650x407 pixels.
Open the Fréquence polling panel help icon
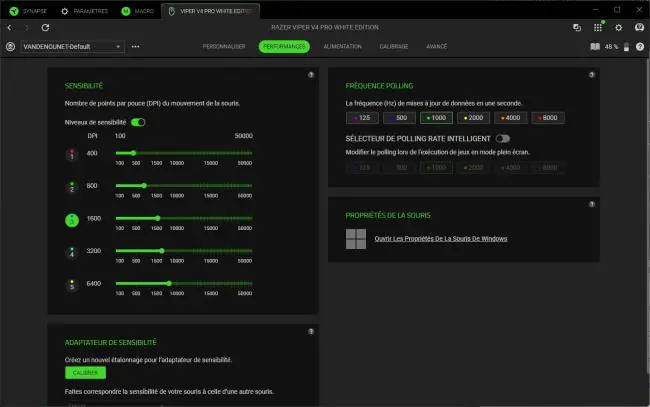592,75
